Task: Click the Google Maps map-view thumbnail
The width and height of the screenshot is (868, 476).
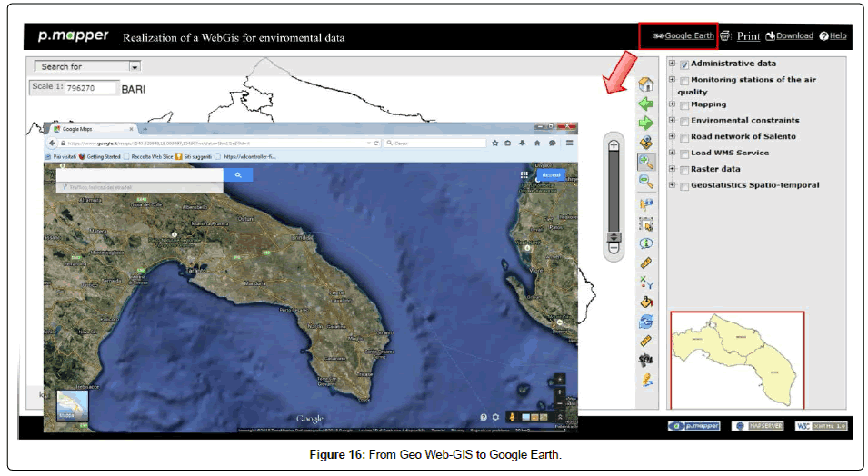Action: coord(72,406)
